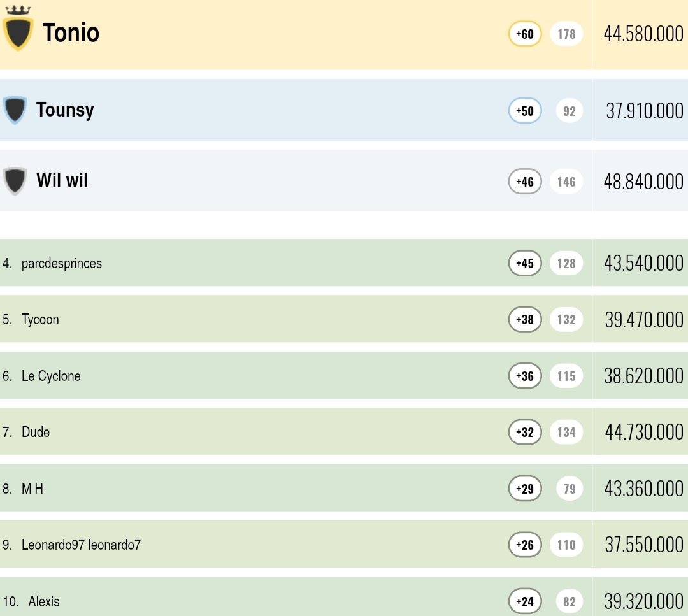Open Wil wil's manager profile
688x616 pixels.
click(62, 180)
